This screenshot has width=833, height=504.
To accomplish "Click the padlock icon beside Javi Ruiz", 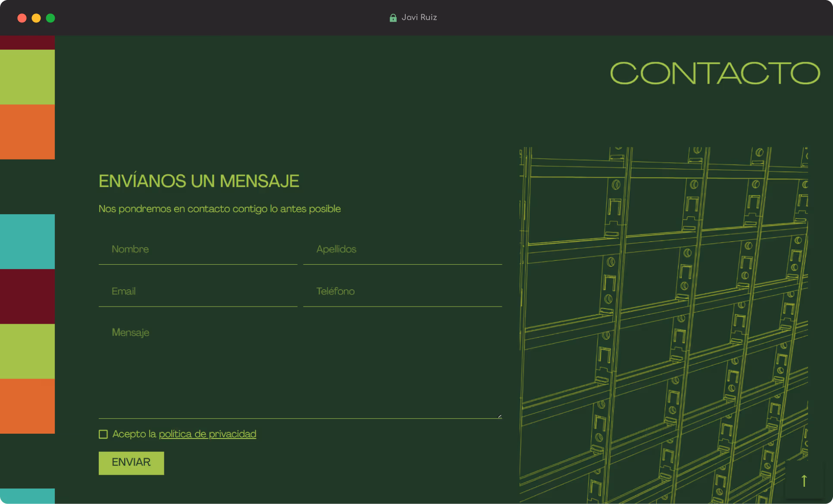I will pos(393,18).
